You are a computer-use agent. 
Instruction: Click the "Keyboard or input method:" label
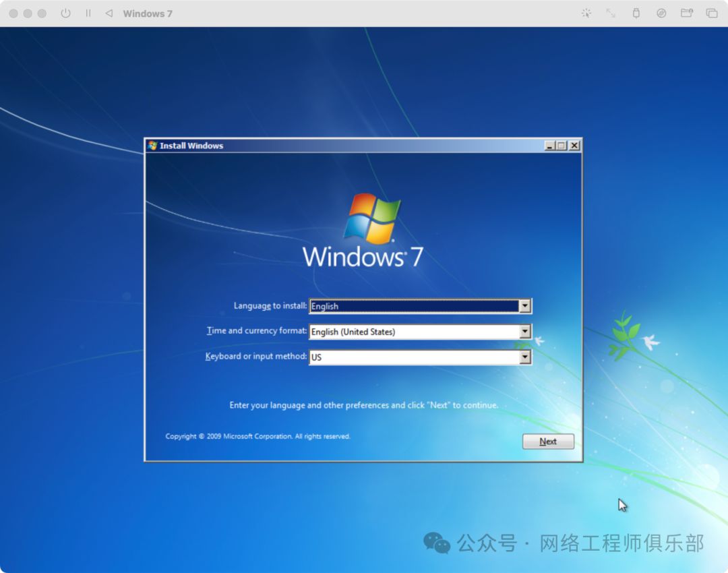(x=256, y=356)
